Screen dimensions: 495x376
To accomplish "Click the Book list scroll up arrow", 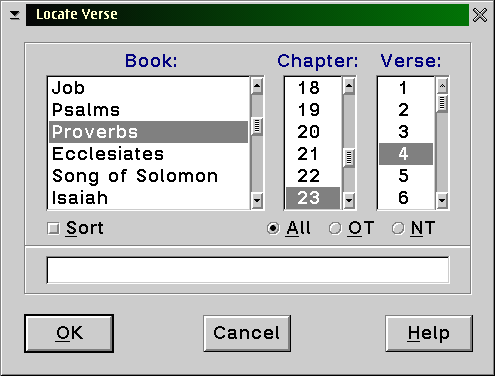I will [x=257, y=87].
